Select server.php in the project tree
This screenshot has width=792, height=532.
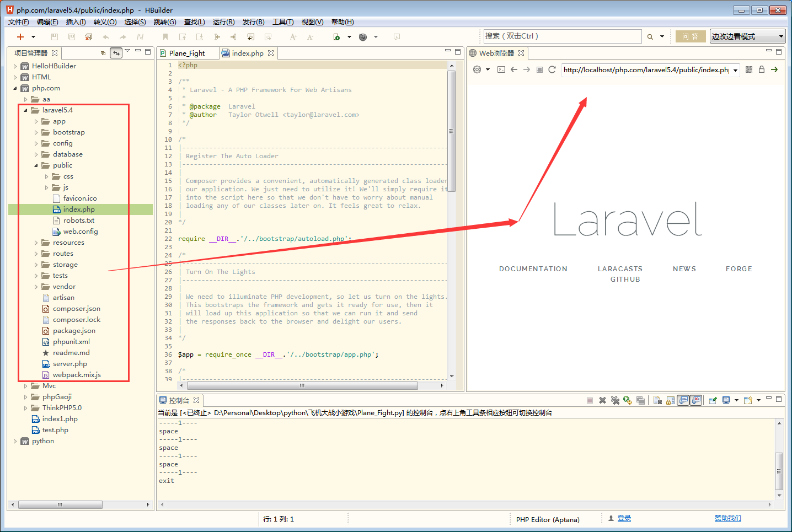(70, 364)
